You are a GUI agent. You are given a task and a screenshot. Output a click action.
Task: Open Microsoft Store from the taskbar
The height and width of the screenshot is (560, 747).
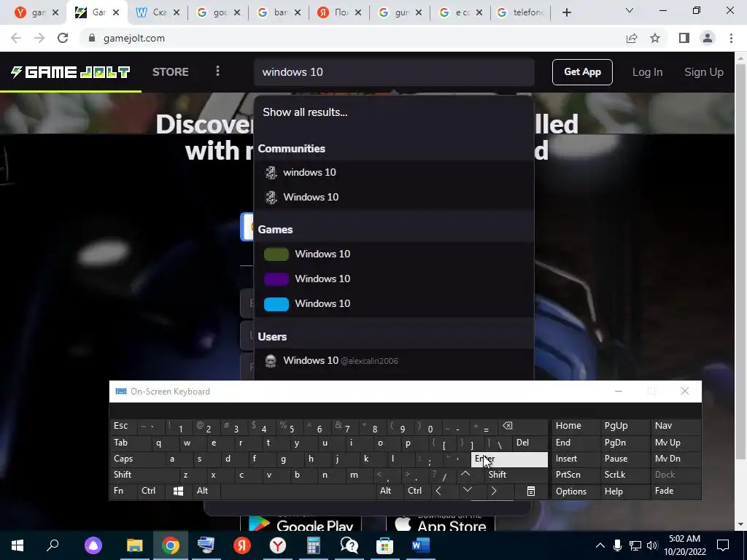pyautogui.click(x=385, y=545)
